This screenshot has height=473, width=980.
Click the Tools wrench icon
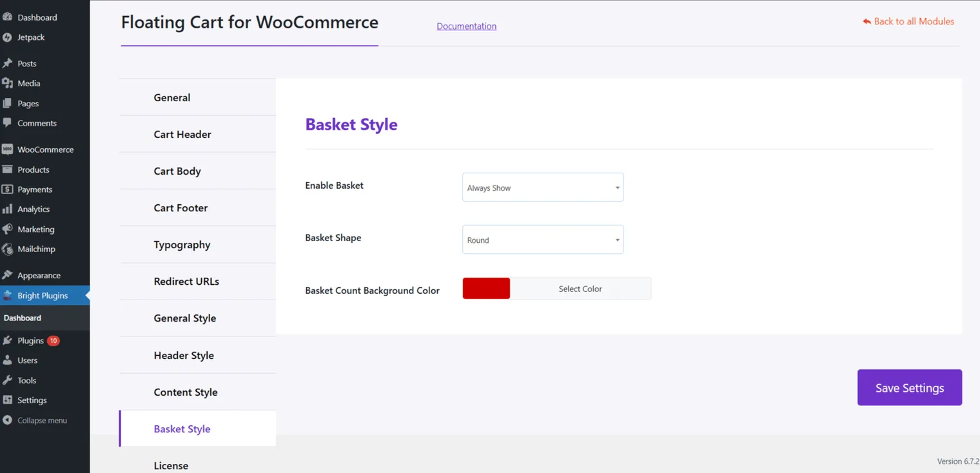pos(8,380)
